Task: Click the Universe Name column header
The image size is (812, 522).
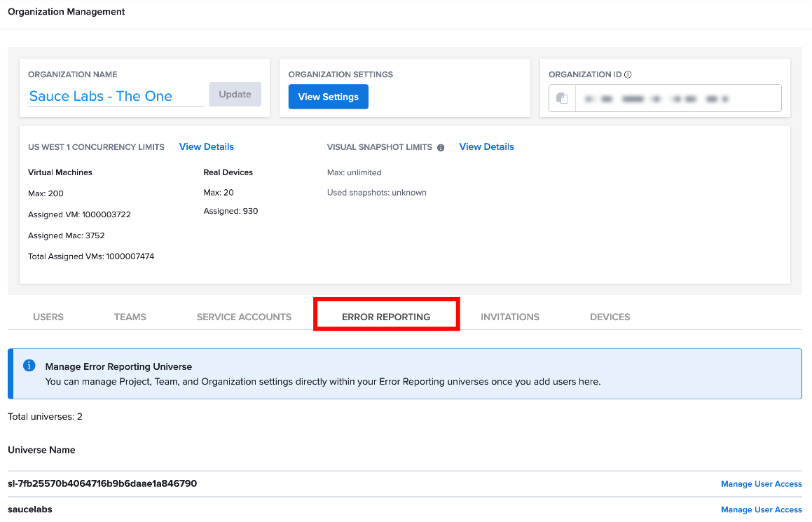Action: point(41,450)
